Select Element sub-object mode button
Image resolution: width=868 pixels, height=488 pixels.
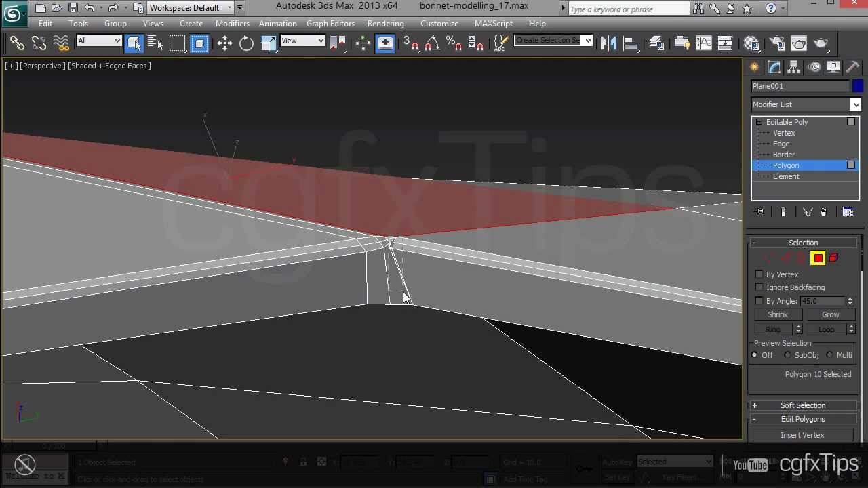click(x=834, y=258)
